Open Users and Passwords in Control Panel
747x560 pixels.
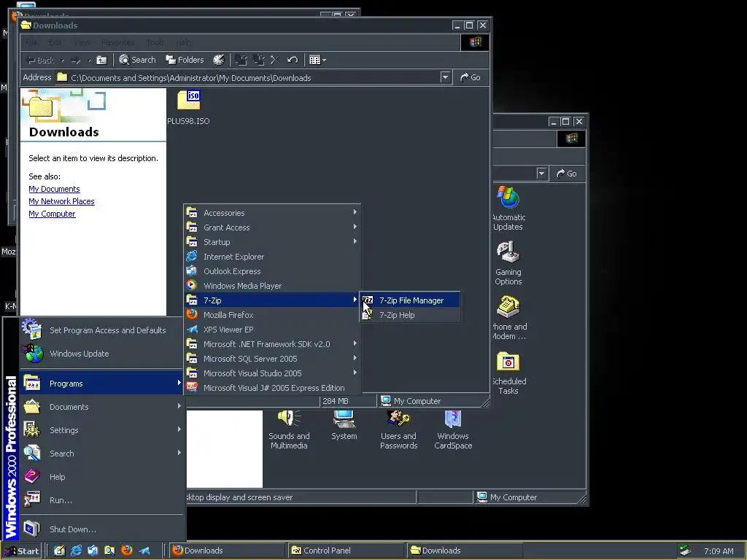coord(399,430)
